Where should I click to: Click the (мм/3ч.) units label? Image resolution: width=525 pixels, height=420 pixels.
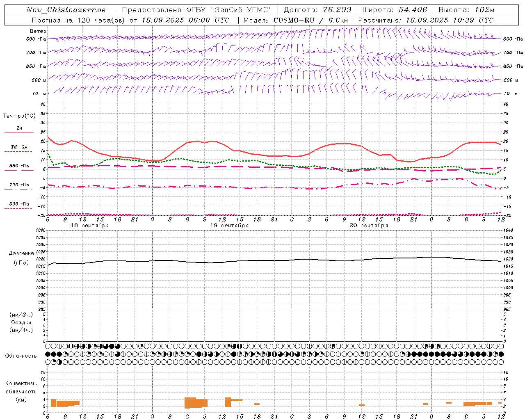click(x=21, y=315)
